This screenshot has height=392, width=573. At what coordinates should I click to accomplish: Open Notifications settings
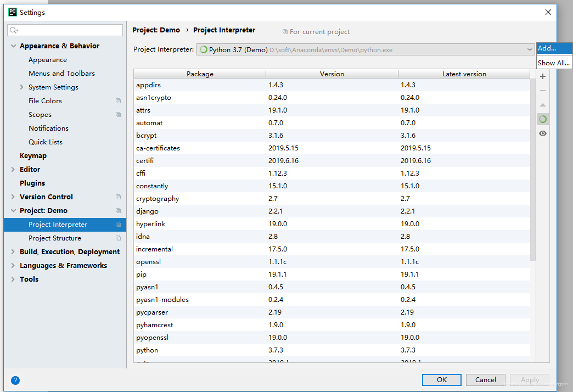(48, 128)
